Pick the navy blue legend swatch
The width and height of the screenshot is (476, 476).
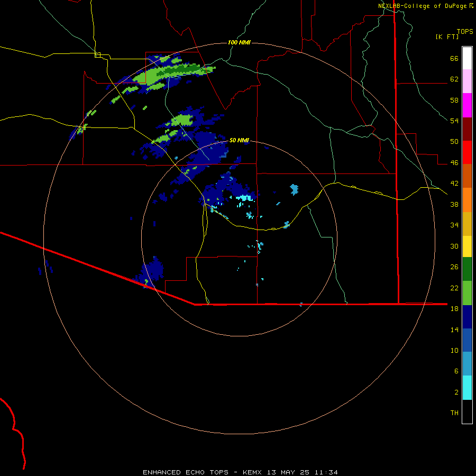tap(467, 317)
